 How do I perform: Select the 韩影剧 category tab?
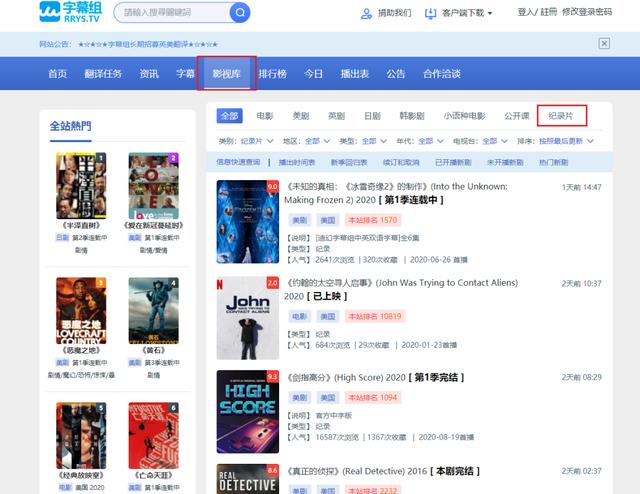tap(412, 116)
